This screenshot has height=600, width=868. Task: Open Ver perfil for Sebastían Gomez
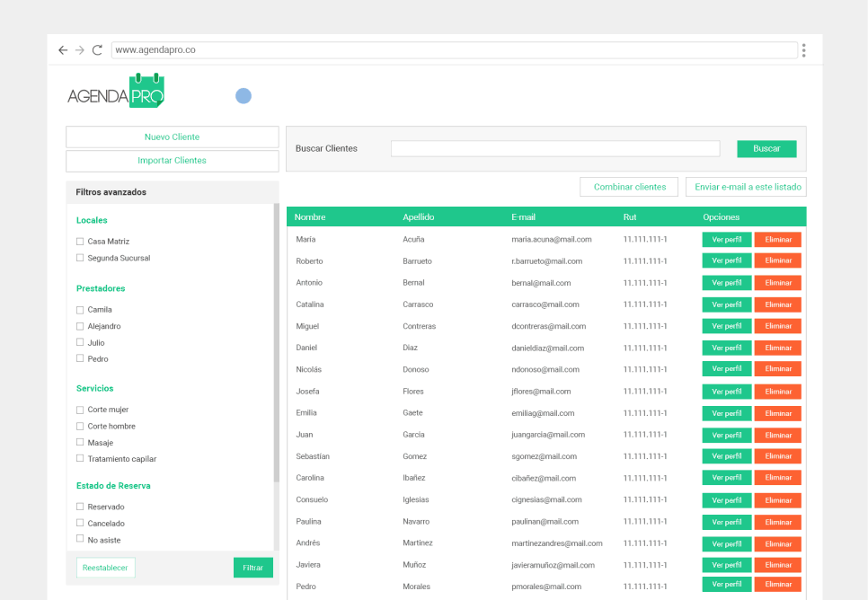(727, 456)
